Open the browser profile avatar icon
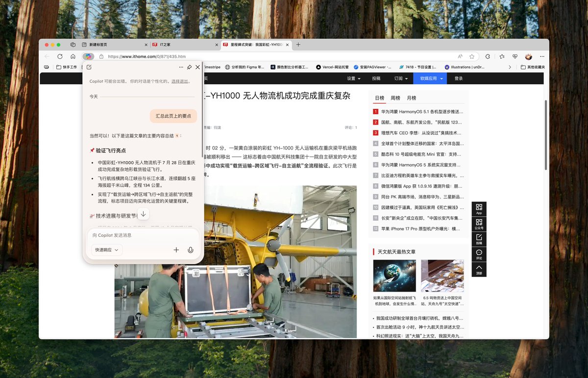 (x=528, y=56)
